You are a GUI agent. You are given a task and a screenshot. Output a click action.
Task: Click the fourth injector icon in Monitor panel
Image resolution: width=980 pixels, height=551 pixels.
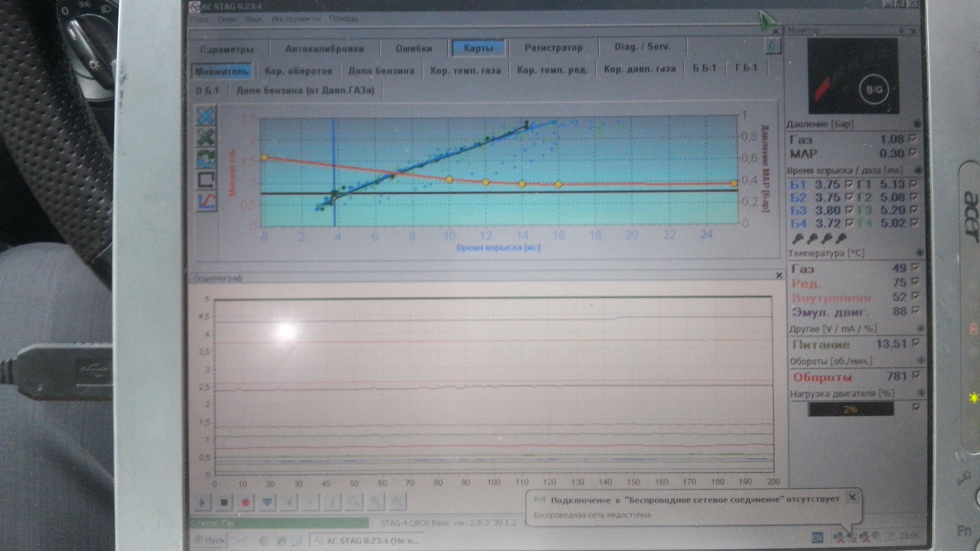(841, 239)
